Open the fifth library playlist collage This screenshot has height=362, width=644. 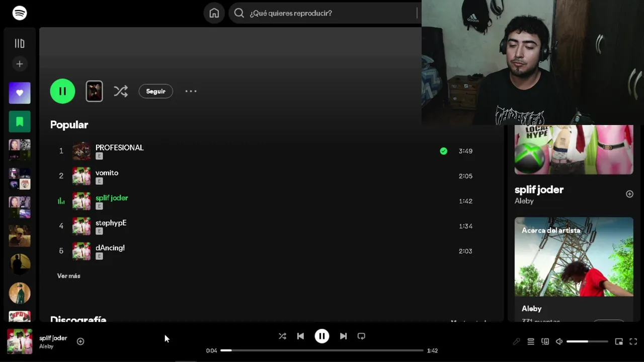click(x=20, y=207)
